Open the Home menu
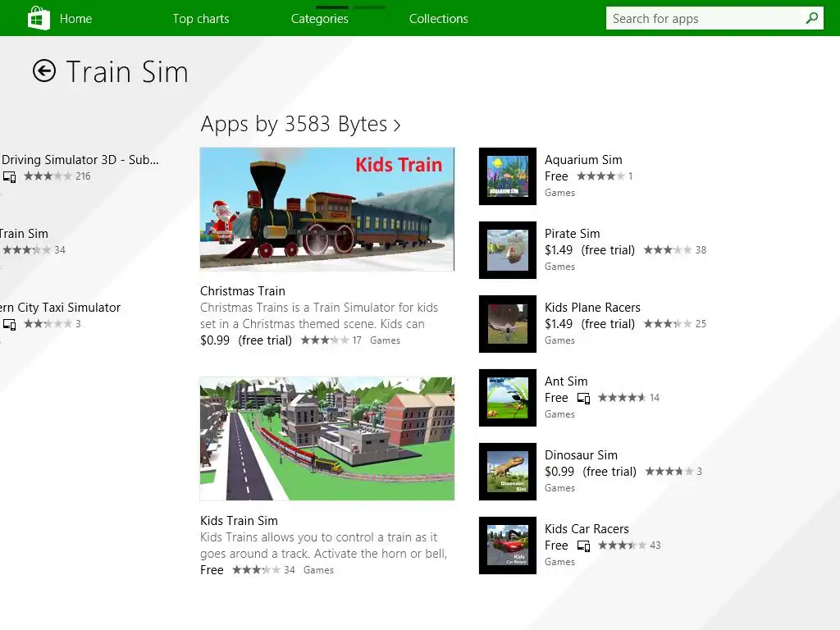Viewport: 840px width, 630px height. point(75,19)
